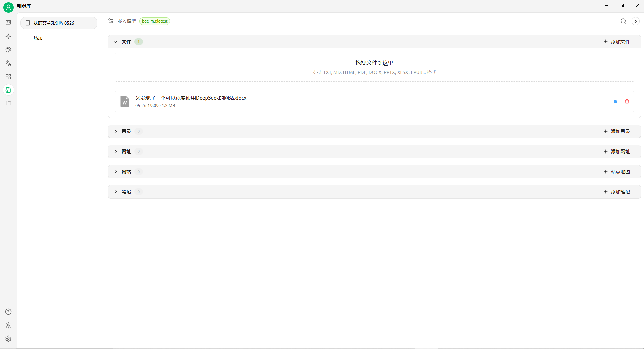Image resolution: width=644 pixels, height=349 pixels.
Task: Collapse the 文件 section
Action: point(115,42)
